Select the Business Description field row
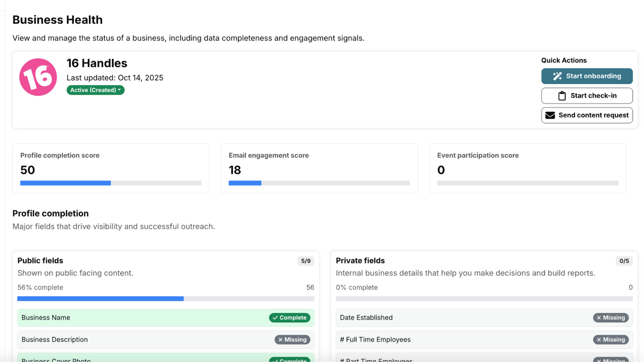 pyautogui.click(x=141, y=340)
